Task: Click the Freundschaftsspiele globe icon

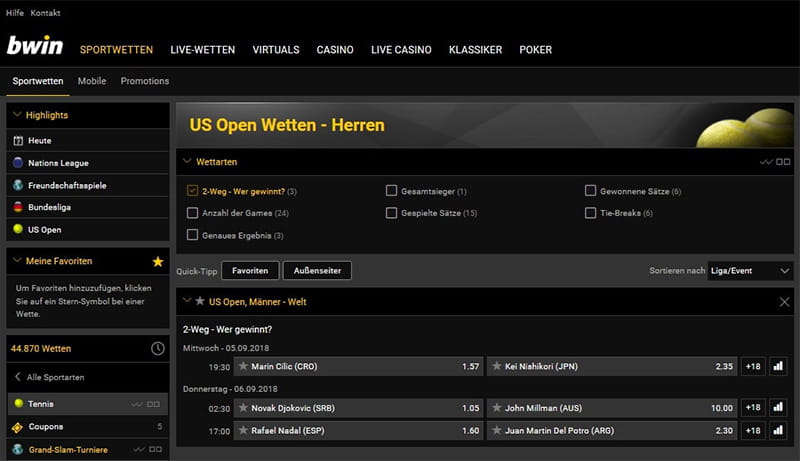Action: 18,185
